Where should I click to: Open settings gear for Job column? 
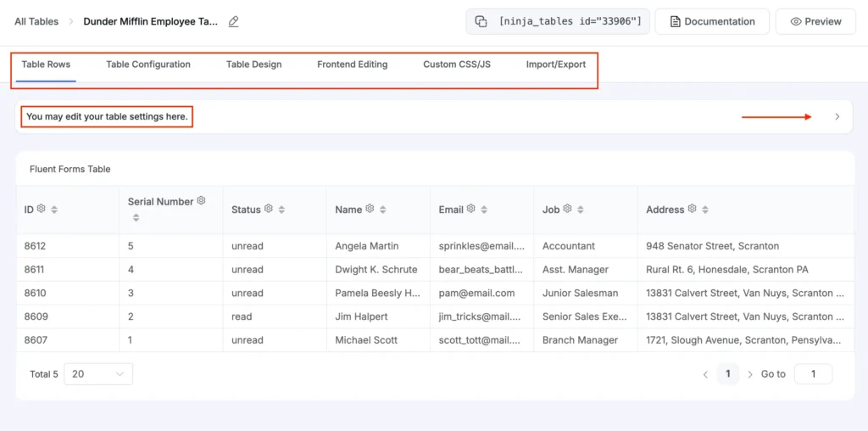click(568, 209)
